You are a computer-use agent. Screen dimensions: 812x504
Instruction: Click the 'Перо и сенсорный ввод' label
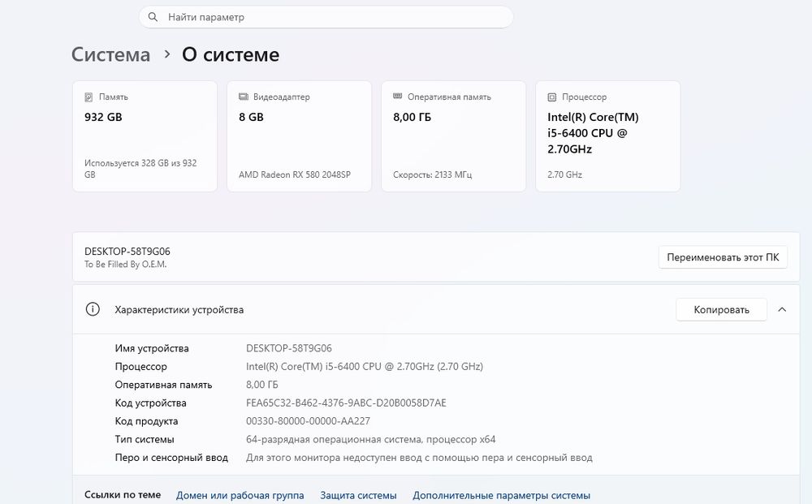171,458
